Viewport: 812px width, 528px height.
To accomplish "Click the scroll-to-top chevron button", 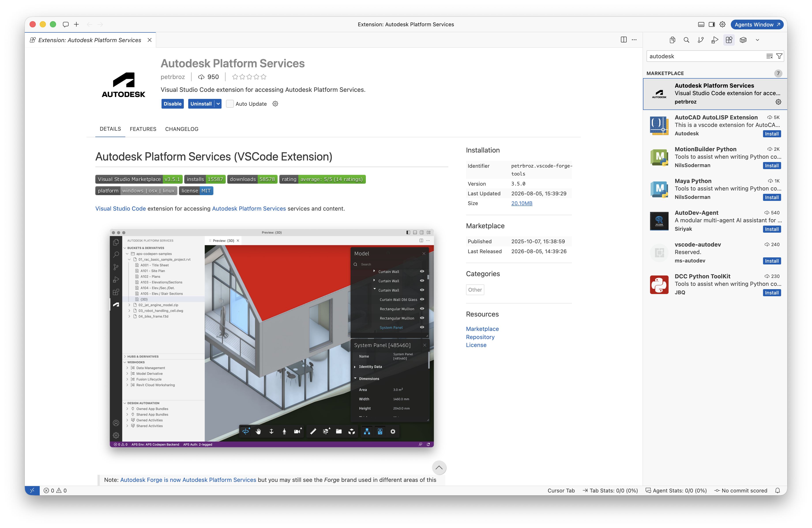I will 439,468.
